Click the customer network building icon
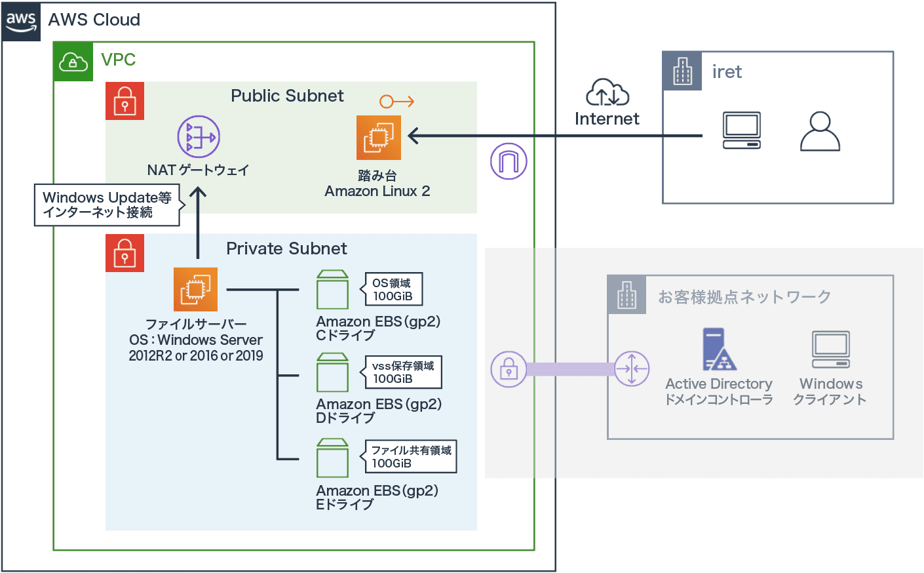This screenshot has height=573, width=924. 627,294
